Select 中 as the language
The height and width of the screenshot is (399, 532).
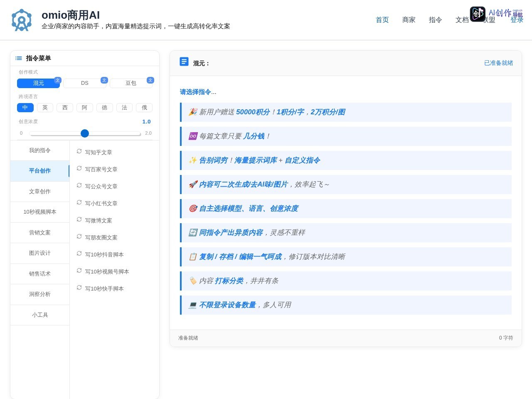pyautogui.click(x=25, y=108)
